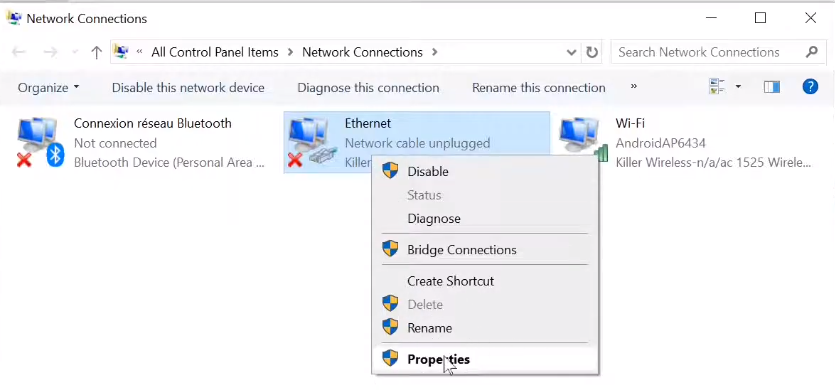Click Rename this connection
Viewport: 835px width, 390px height.
[538, 87]
